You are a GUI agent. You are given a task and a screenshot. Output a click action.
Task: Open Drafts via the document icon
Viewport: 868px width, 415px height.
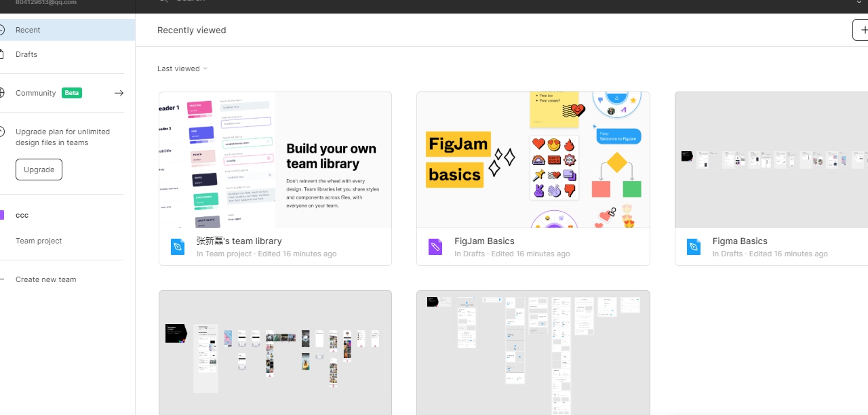[3, 54]
